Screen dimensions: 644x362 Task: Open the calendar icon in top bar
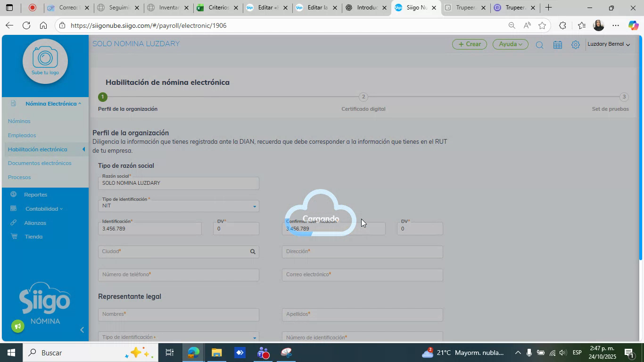tap(558, 45)
